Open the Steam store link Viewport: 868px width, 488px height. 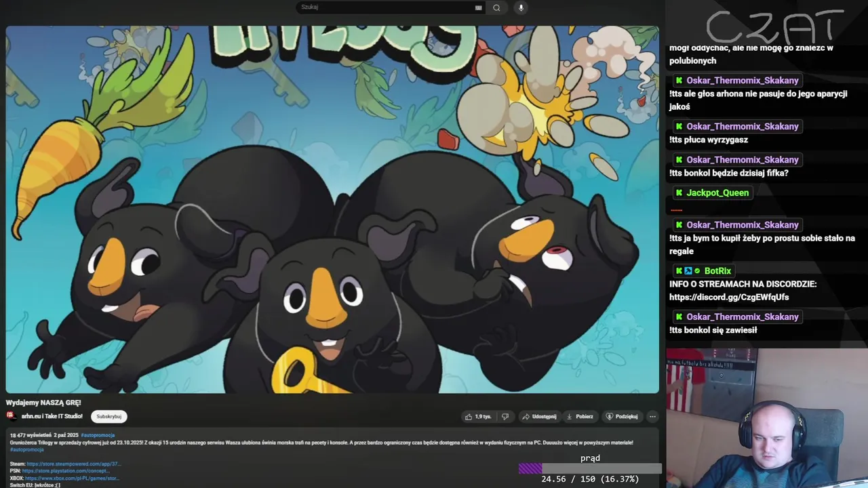pyautogui.click(x=74, y=464)
